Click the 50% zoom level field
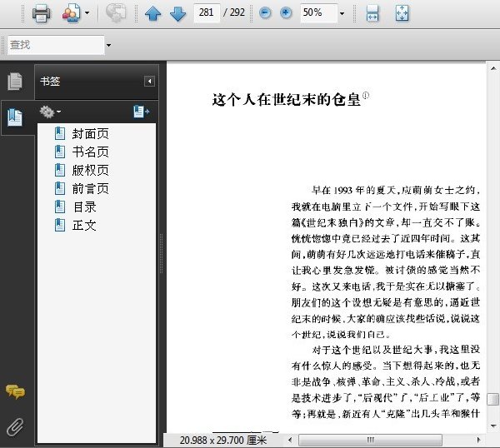This screenshot has height=448, width=500. (x=318, y=12)
